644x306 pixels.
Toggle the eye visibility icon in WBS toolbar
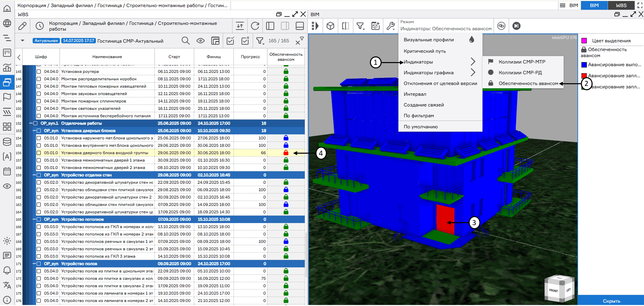[x=201, y=41]
